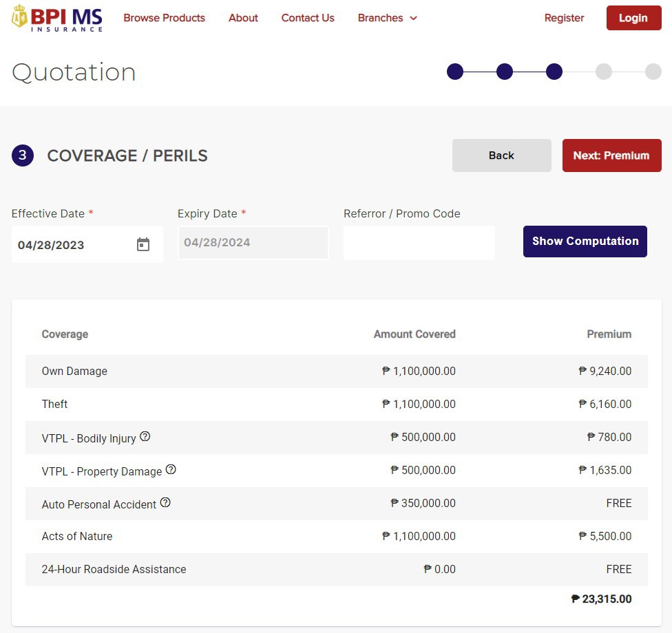Expand the Branches dropdown
The width and height of the screenshot is (672, 633).
pyautogui.click(x=387, y=18)
